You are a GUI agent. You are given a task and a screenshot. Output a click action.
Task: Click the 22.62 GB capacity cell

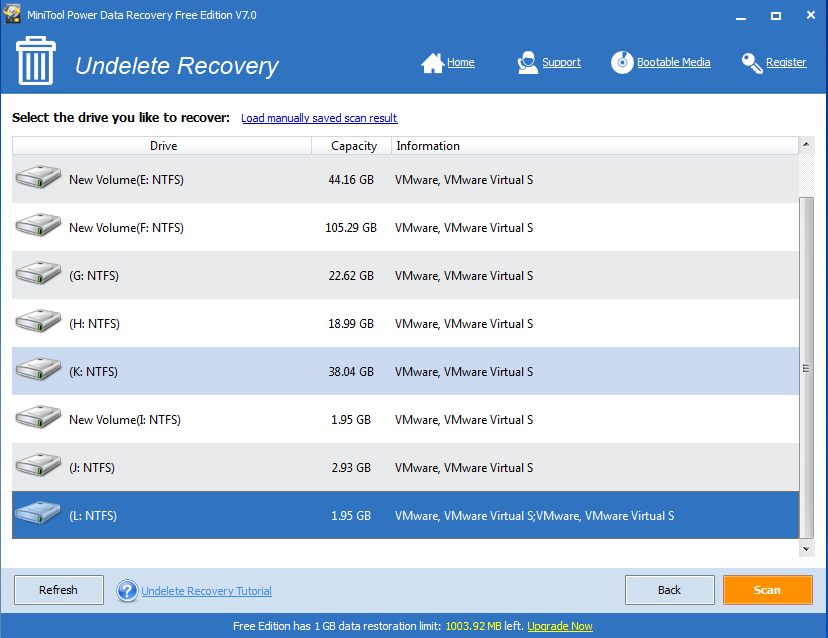coord(351,276)
